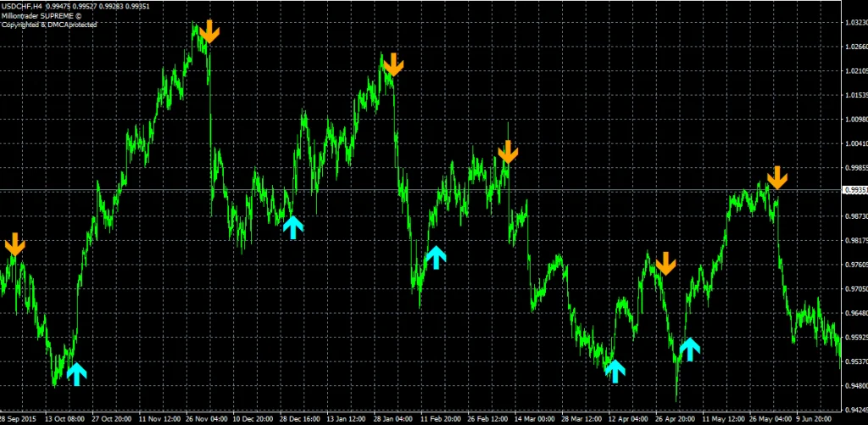Select the cyan buy arrow near 13 Oct low
868x425 pixels.
click(77, 373)
